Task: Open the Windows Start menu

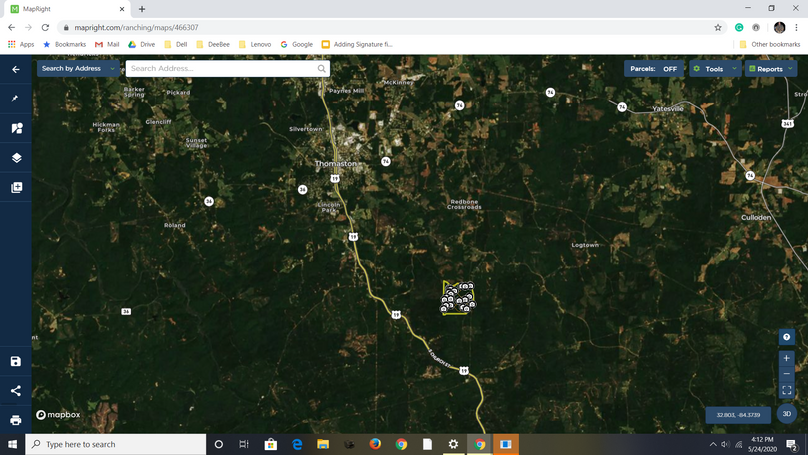Action: point(12,444)
